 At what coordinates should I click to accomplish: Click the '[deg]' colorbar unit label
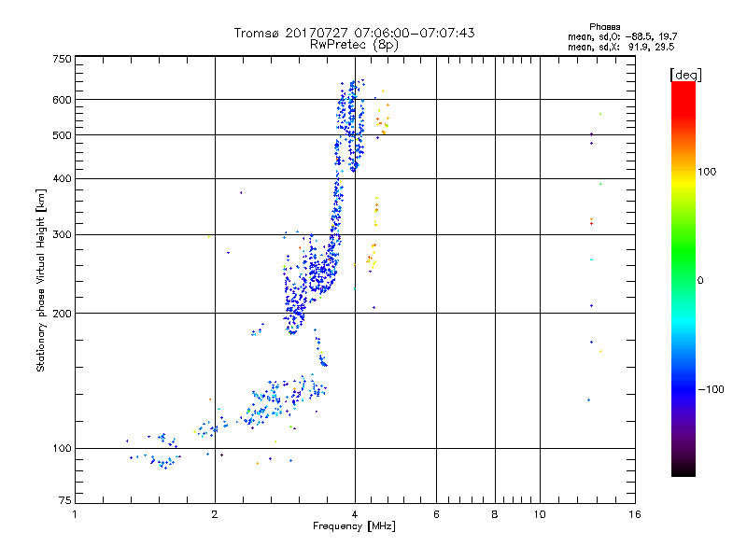click(685, 75)
